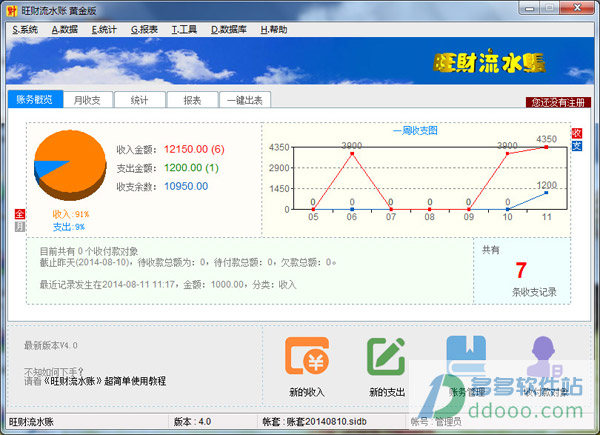Minimize the 旺财流水账 window
Image resolution: width=600 pixels, height=435 pixels.
530,8
